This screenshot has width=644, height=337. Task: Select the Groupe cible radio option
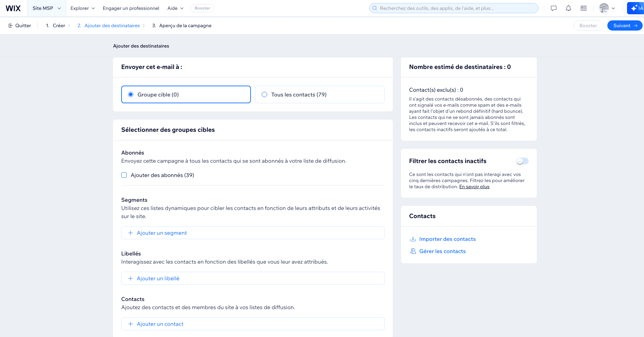(131, 94)
